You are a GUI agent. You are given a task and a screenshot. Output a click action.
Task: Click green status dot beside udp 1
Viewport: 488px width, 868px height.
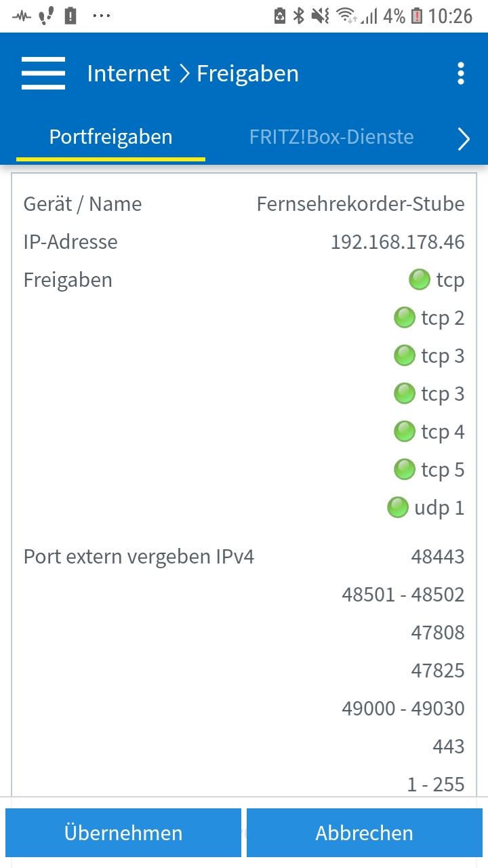[x=398, y=507]
